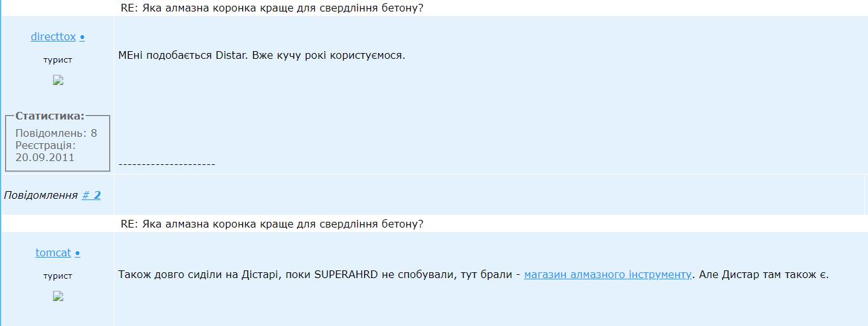
Task: Click the directtox post text mentioning Distar
Action: (x=262, y=55)
